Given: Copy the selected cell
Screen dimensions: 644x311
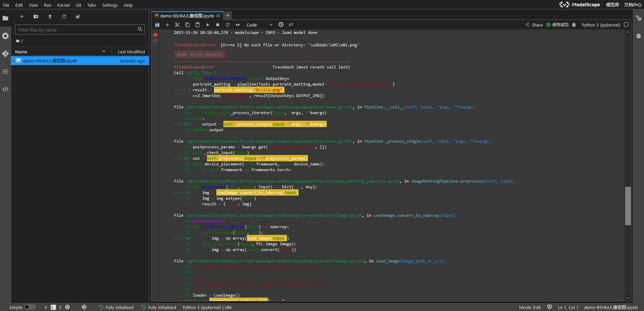Looking at the screenshot, I should pyautogui.click(x=187, y=25).
